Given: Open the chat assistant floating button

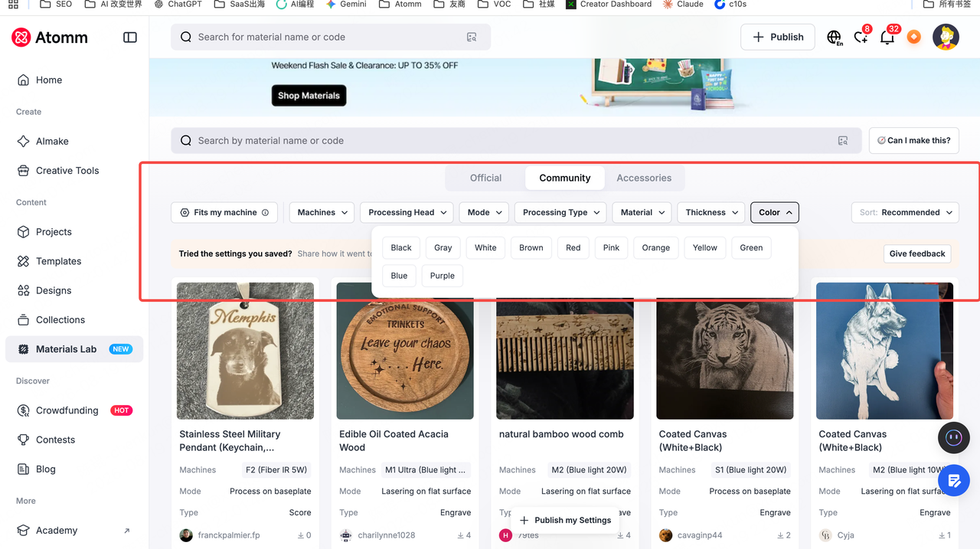Looking at the screenshot, I should point(954,437).
